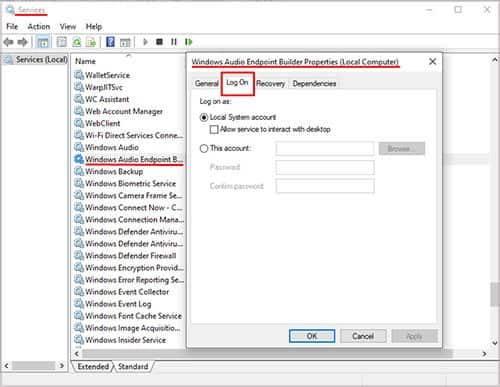Viewport: 500px width, 387px height.
Task: Click the Start Service play icon
Action: (x=145, y=42)
